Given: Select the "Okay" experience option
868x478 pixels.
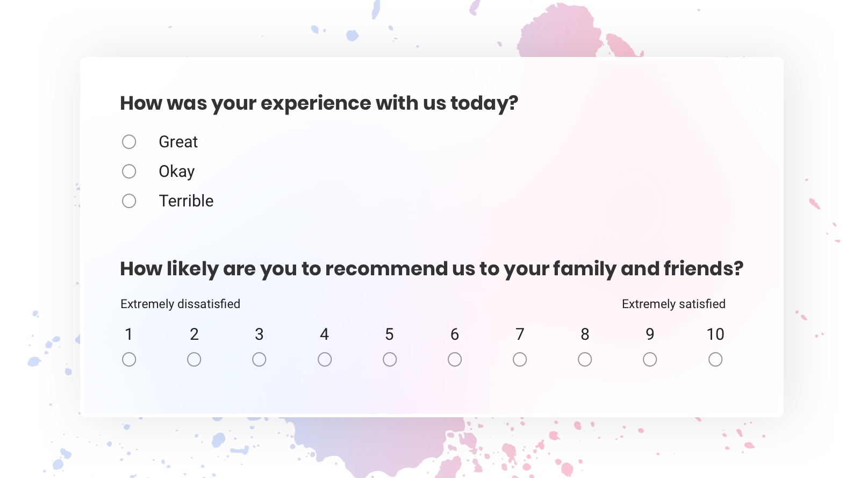Looking at the screenshot, I should pyautogui.click(x=129, y=171).
